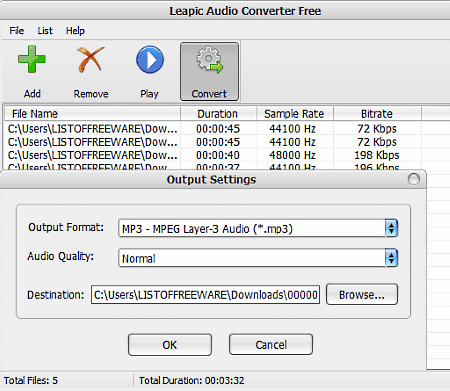
Task: Open the List menu
Action: coord(45,31)
